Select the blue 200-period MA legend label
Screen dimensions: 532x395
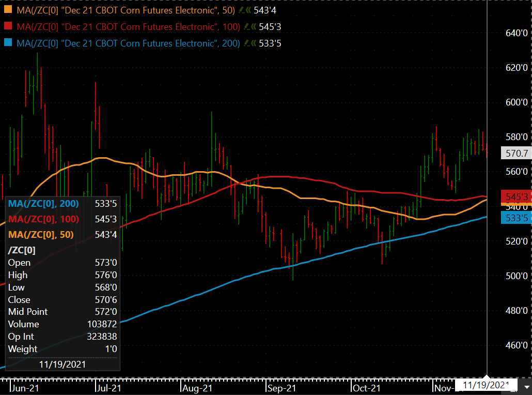coord(128,43)
